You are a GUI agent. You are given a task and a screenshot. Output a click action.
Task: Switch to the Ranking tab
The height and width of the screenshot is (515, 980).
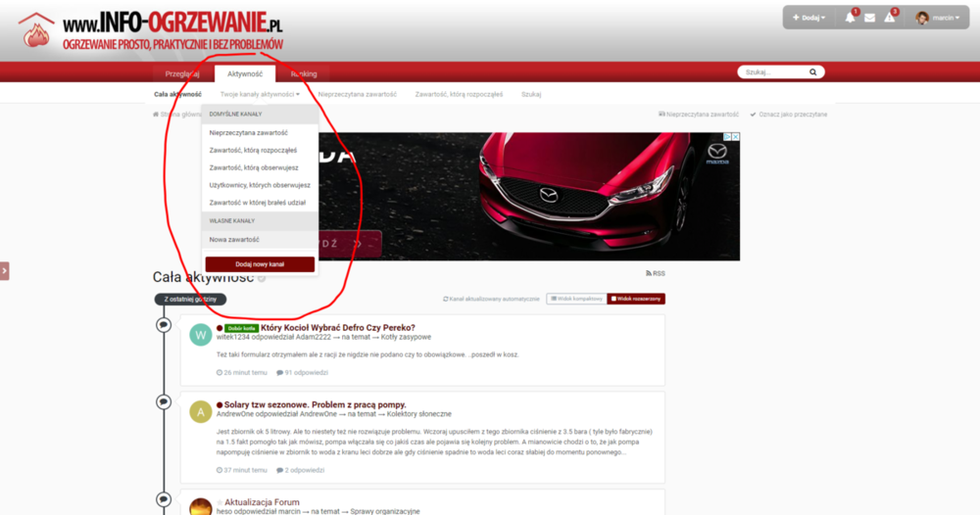click(x=304, y=73)
